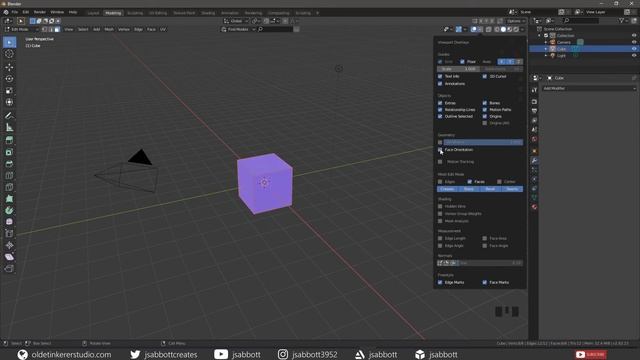Open the Add Modifier dropdown
This screenshot has width=640, height=360.
pyautogui.click(x=589, y=88)
